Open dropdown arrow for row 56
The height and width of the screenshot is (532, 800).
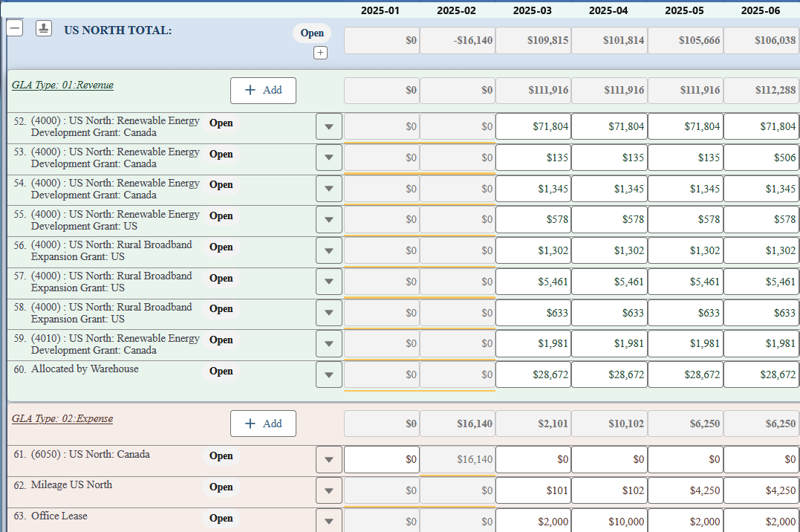pos(329,250)
